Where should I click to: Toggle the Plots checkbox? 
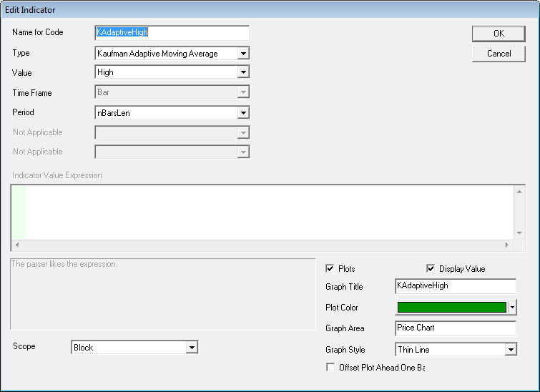click(330, 269)
